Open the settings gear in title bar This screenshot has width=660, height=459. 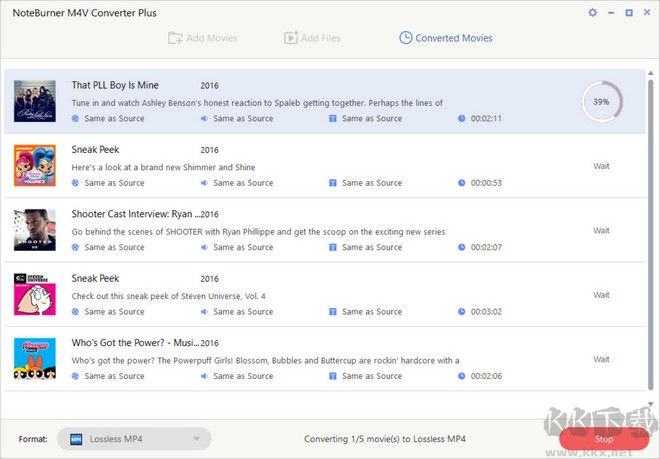pos(593,13)
